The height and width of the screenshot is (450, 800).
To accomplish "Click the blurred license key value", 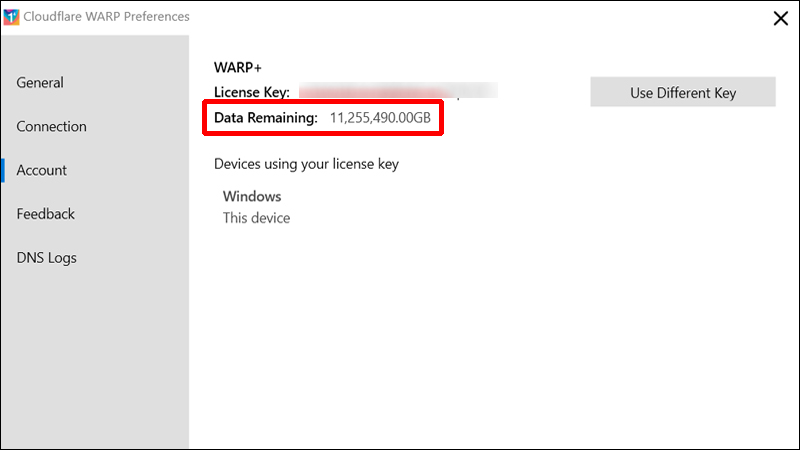I will [x=398, y=91].
